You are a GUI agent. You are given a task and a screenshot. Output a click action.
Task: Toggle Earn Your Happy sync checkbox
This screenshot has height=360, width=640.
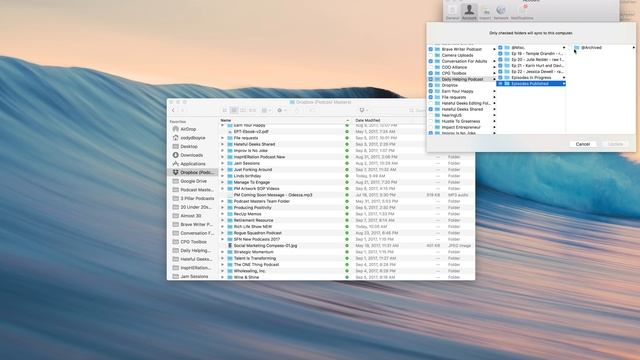[431, 91]
